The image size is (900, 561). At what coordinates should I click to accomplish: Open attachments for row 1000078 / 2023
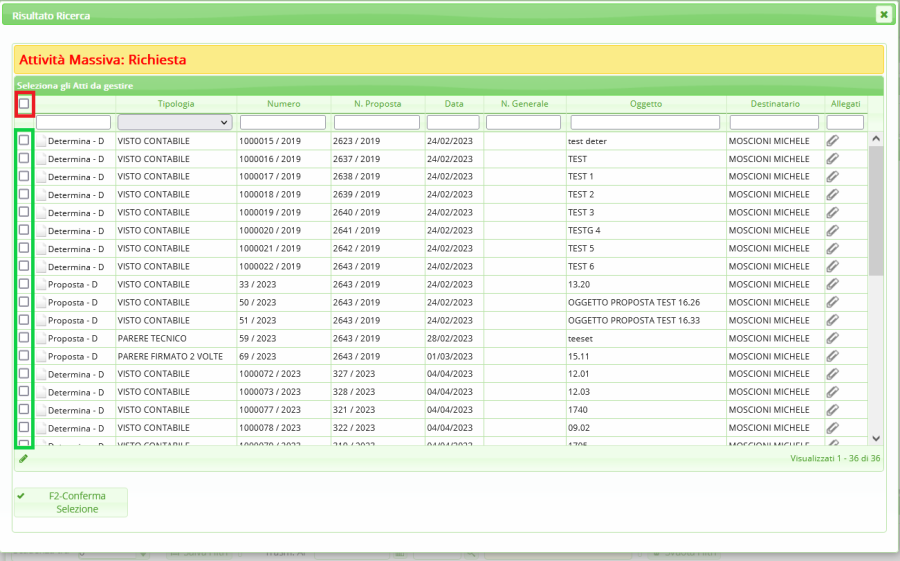[832, 429]
